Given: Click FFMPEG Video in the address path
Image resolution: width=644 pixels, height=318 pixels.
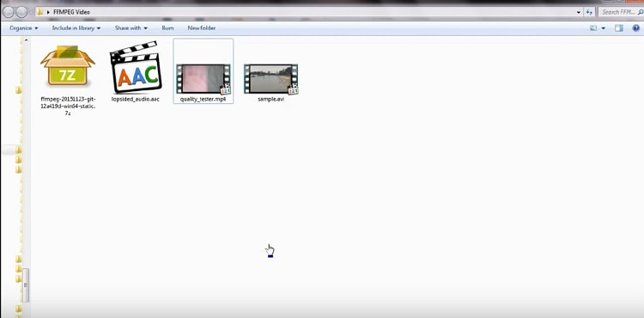Looking at the screenshot, I should click(71, 12).
